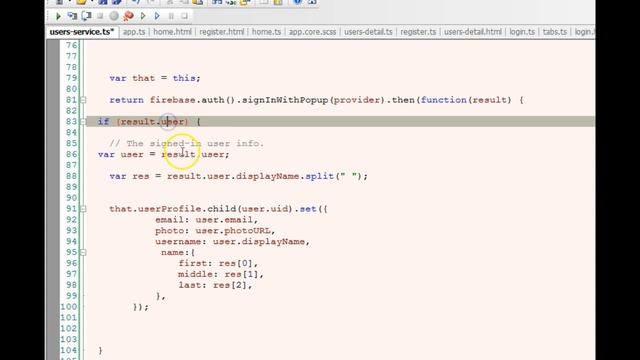Click the closing '});' on line 100
This screenshot has height=360, width=640.
coord(141,307)
